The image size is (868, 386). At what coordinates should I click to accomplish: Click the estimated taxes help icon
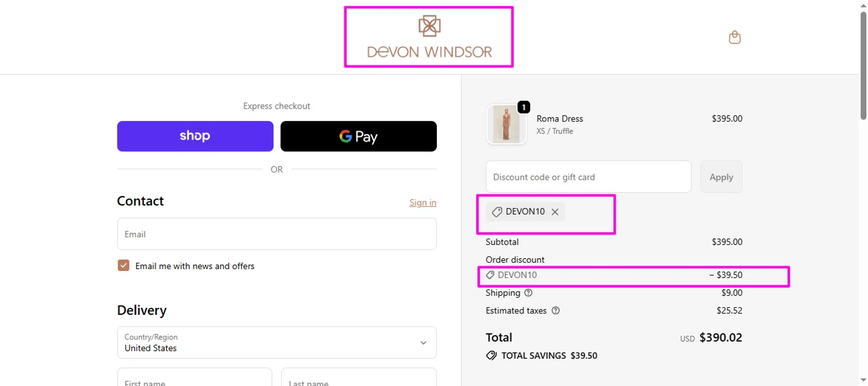point(556,311)
